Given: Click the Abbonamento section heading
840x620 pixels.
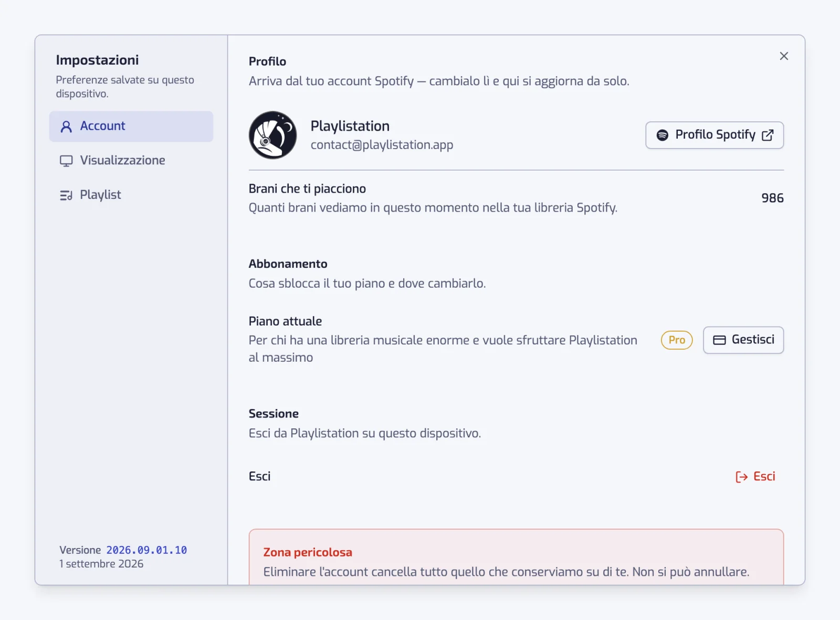Looking at the screenshot, I should coord(288,264).
